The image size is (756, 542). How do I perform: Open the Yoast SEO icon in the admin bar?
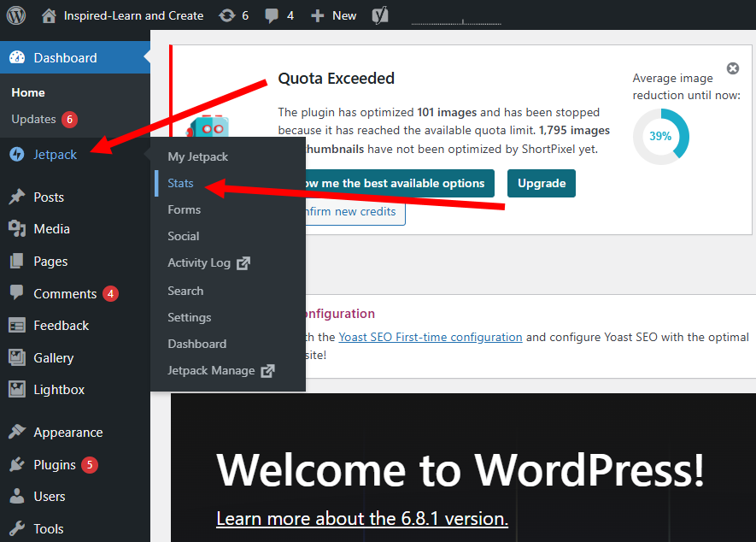coord(380,15)
